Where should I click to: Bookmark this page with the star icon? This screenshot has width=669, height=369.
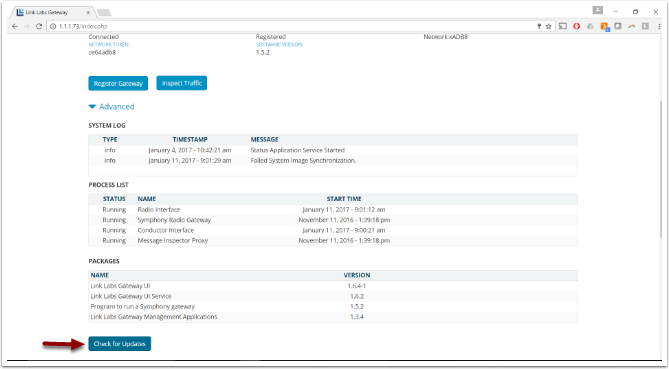click(x=549, y=26)
